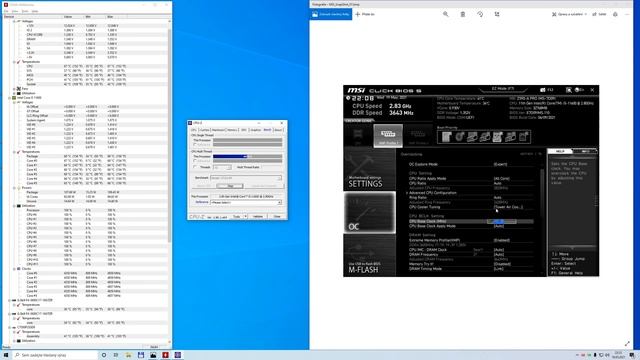Image resolution: width=640 pixels, height=360 pixels.
Task: Toggle the Threads checkbox in CPU-Z
Action: click(195, 167)
